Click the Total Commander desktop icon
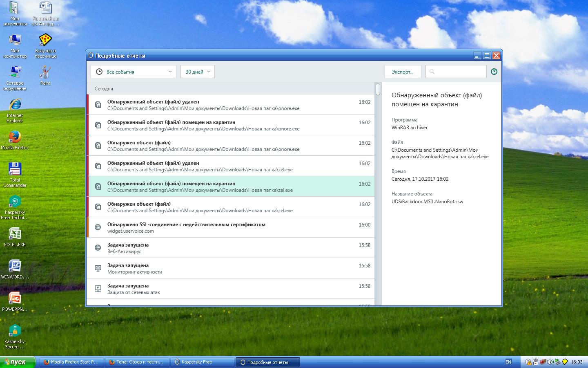This screenshot has height=368, width=588. 15,170
